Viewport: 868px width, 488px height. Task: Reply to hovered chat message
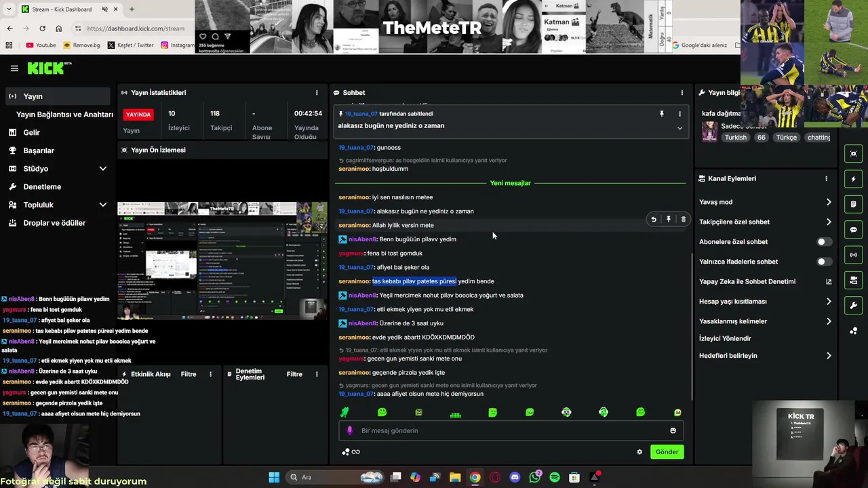click(x=654, y=220)
